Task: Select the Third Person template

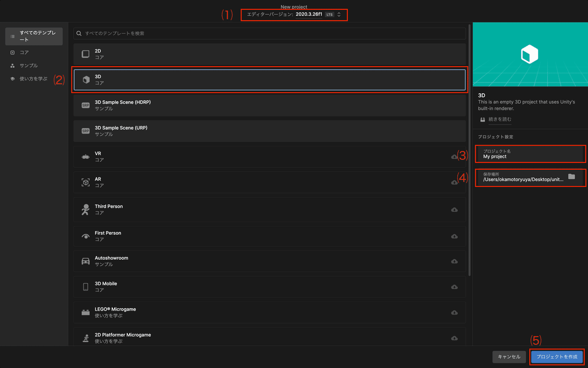Action: coord(269,209)
